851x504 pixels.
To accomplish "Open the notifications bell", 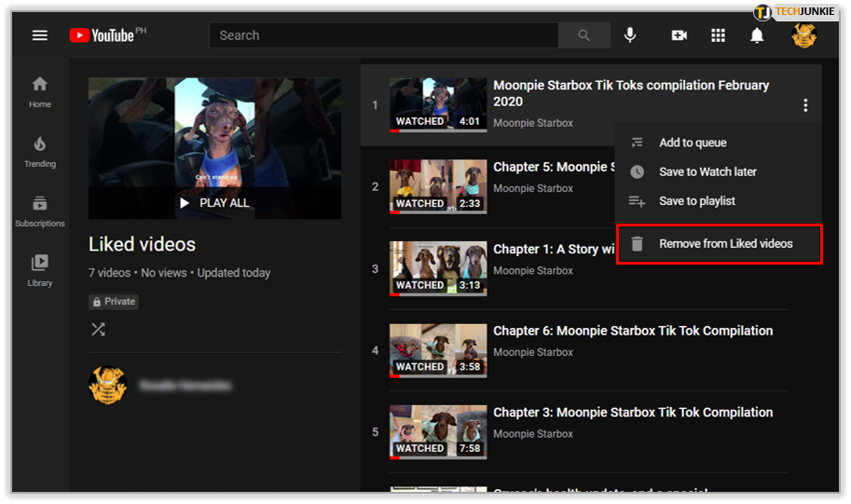I will (757, 35).
